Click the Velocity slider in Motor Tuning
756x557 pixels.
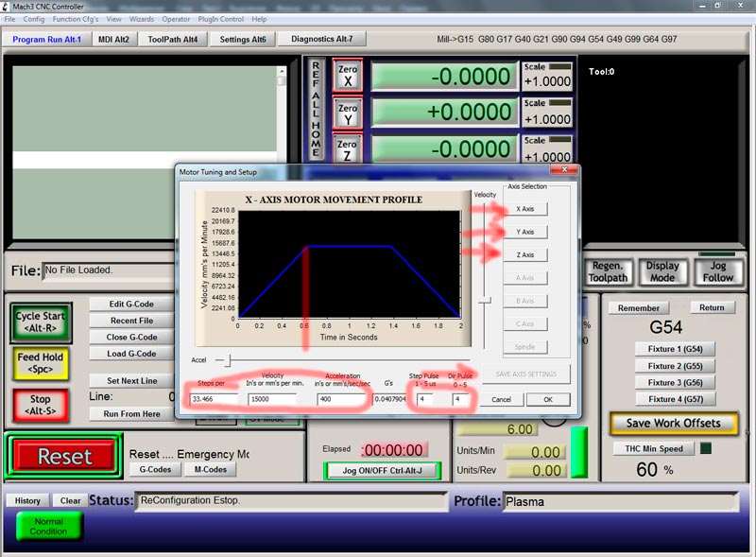[x=485, y=300]
